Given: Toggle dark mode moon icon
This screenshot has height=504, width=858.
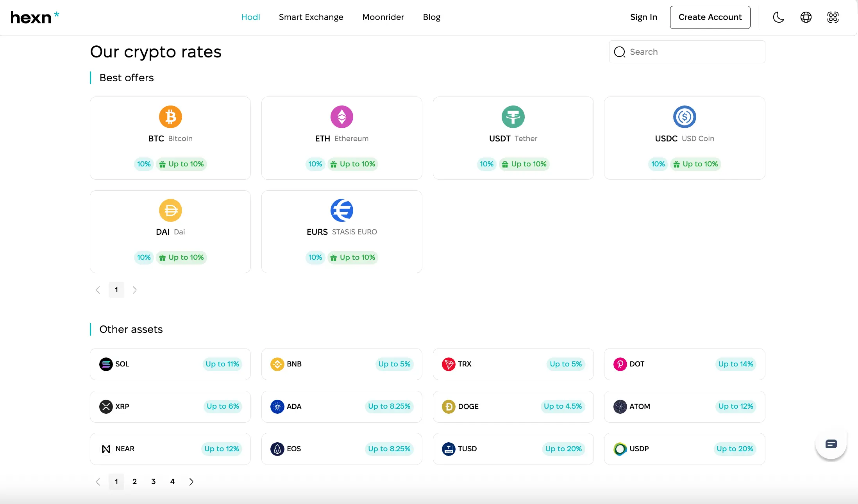Looking at the screenshot, I should point(778,17).
